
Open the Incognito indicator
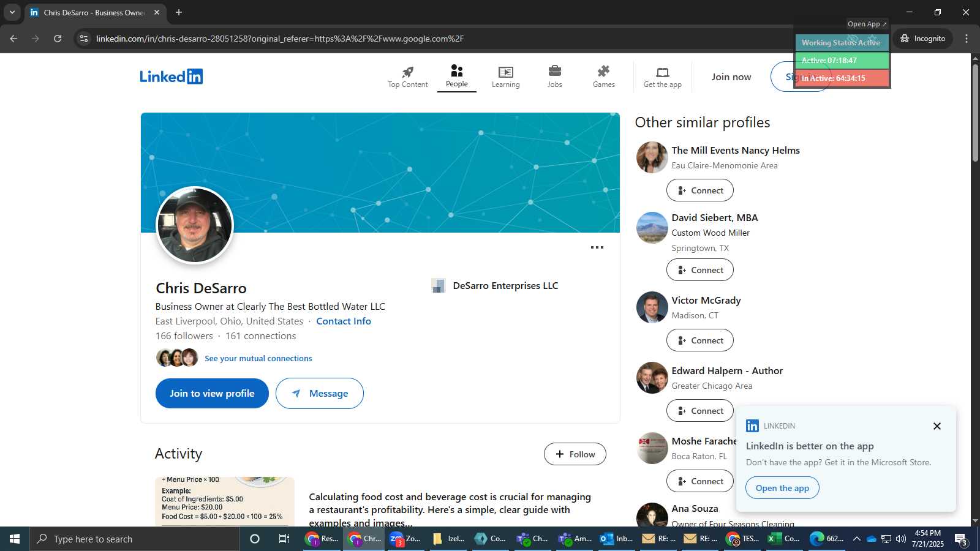(923, 39)
